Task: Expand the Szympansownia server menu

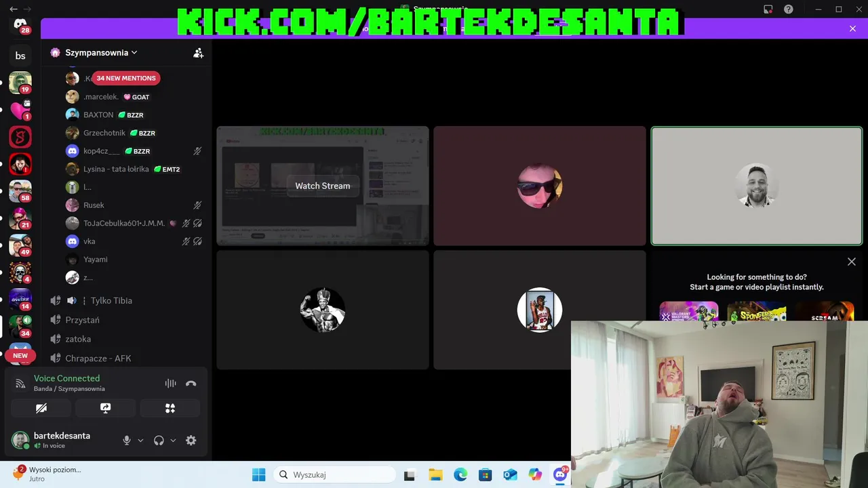Action: point(100,53)
